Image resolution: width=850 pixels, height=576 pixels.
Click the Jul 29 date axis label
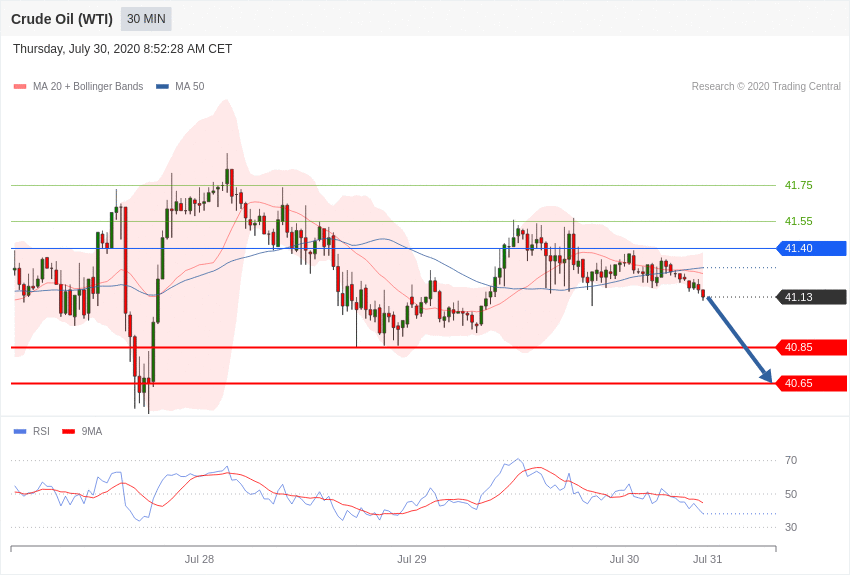pyautogui.click(x=411, y=559)
